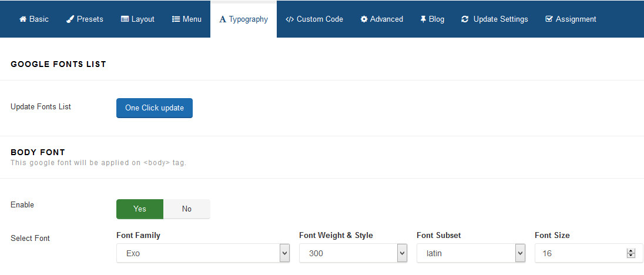Screen dimensions: 644x275
Task: Click the home icon on Basic tab
Action: (23, 19)
